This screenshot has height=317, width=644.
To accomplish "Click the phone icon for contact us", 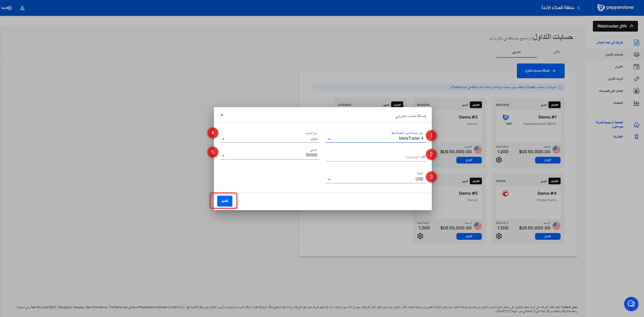I will [x=636, y=137].
